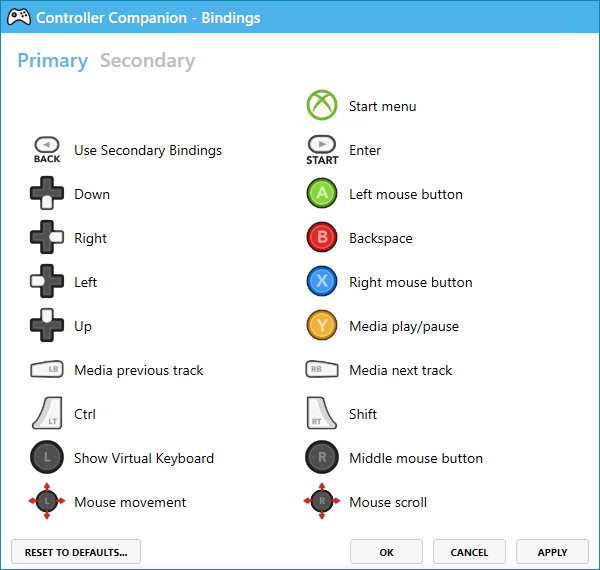Click the Show Virtual Keyboard binding label
Screen dimensions: 600x570
point(144,458)
